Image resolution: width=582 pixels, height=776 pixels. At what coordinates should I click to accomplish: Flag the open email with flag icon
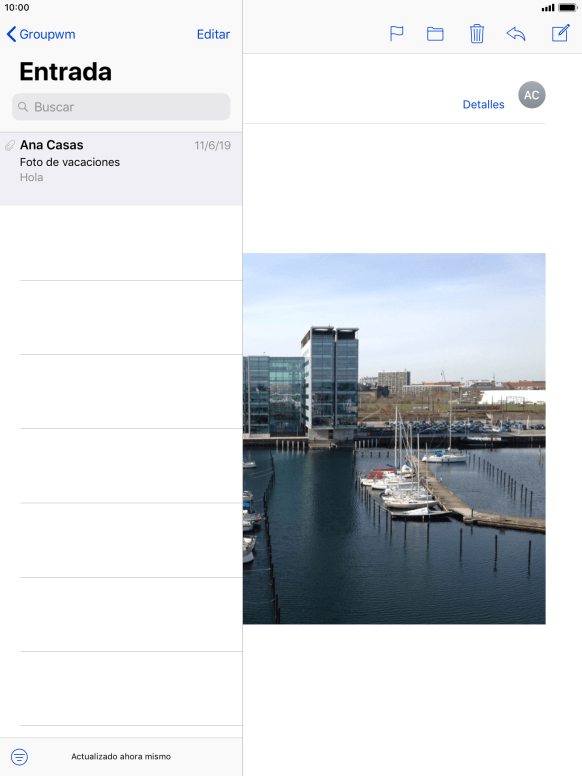tap(396, 34)
